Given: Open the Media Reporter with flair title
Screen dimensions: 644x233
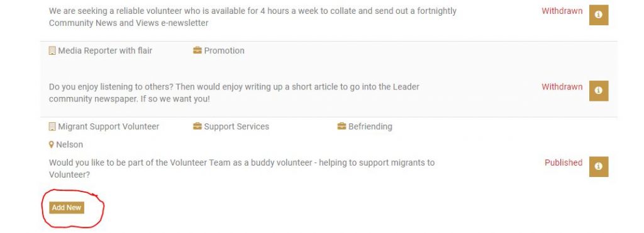Looking at the screenshot, I should [x=105, y=50].
